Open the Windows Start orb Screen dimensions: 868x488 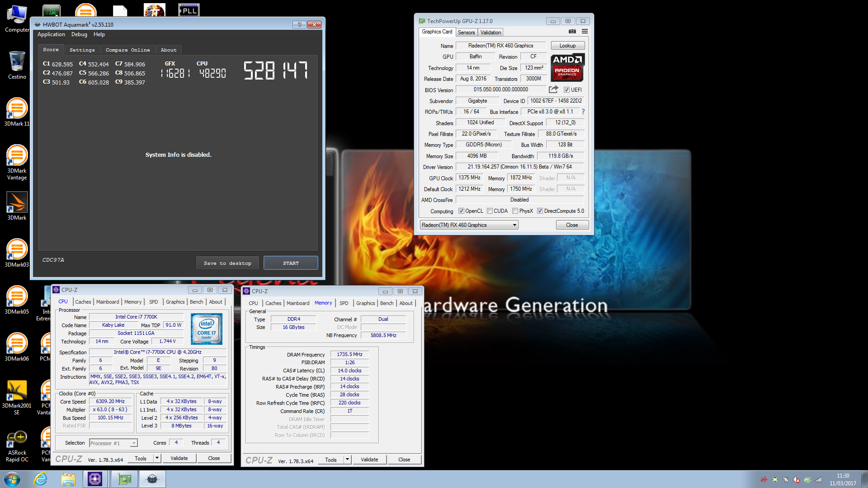tap(12, 479)
